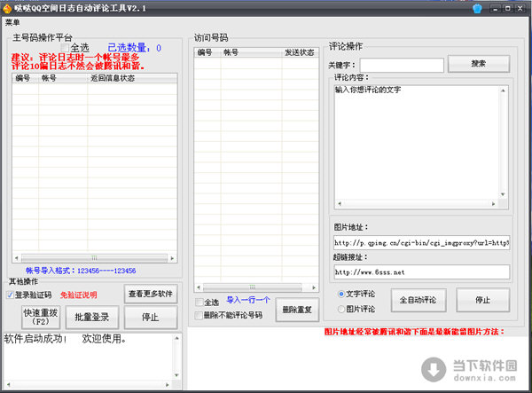Click right arrow of visitor table scrollbar
The width and height of the screenshot is (532, 393).
point(314,287)
